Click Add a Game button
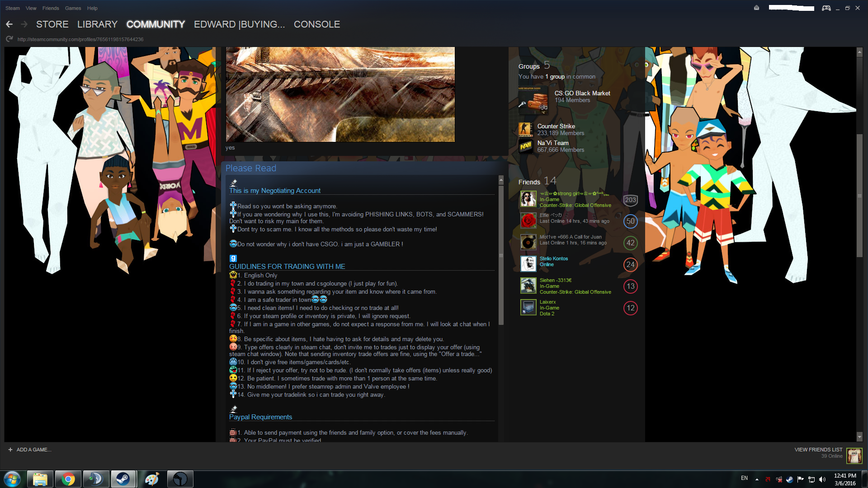868x488 pixels. pyautogui.click(x=30, y=450)
